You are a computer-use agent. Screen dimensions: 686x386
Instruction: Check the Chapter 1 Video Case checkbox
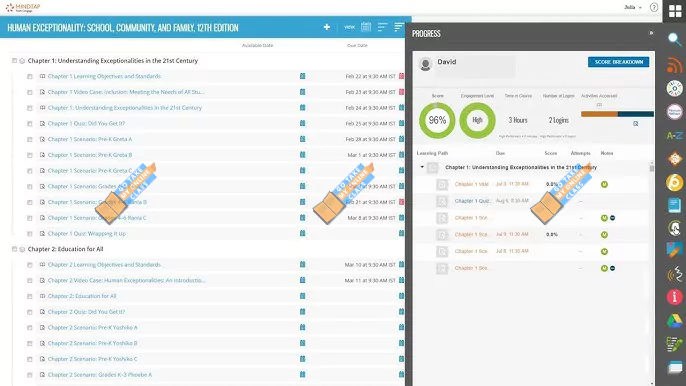click(x=30, y=92)
